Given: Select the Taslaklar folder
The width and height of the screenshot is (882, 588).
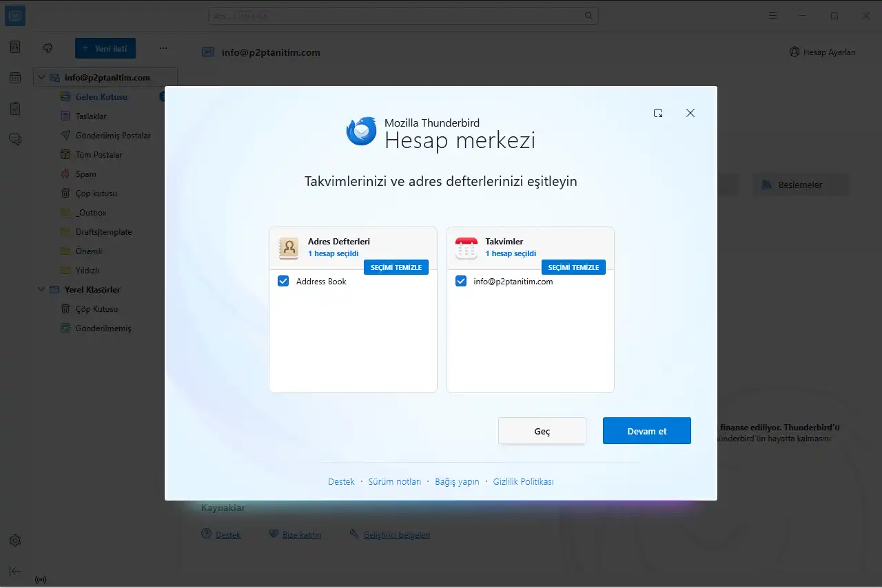Looking at the screenshot, I should click(x=92, y=116).
